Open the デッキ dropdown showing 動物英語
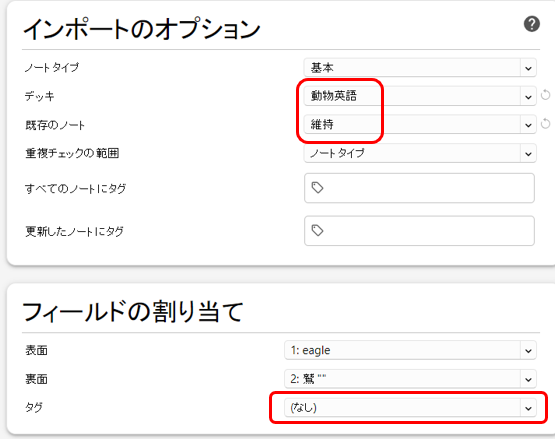Viewport: 555px width, 439px height. click(x=420, y=96)
